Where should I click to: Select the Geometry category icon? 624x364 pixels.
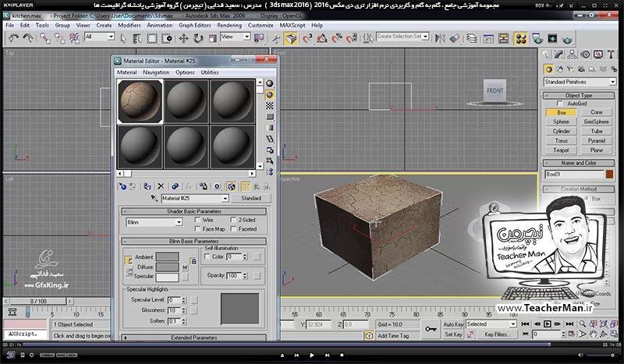click(x=549, y=69)
